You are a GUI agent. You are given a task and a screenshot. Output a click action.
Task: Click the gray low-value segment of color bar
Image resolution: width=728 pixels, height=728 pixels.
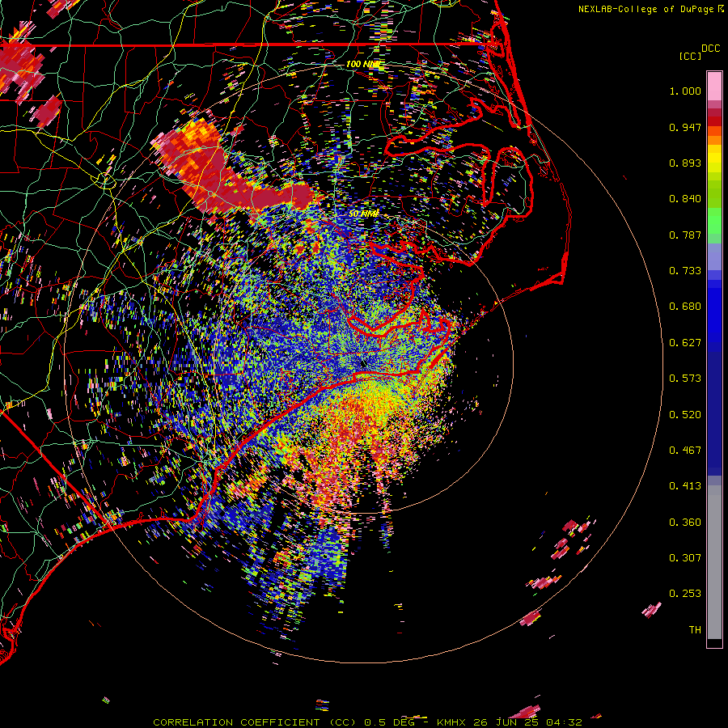coord(714,562)
